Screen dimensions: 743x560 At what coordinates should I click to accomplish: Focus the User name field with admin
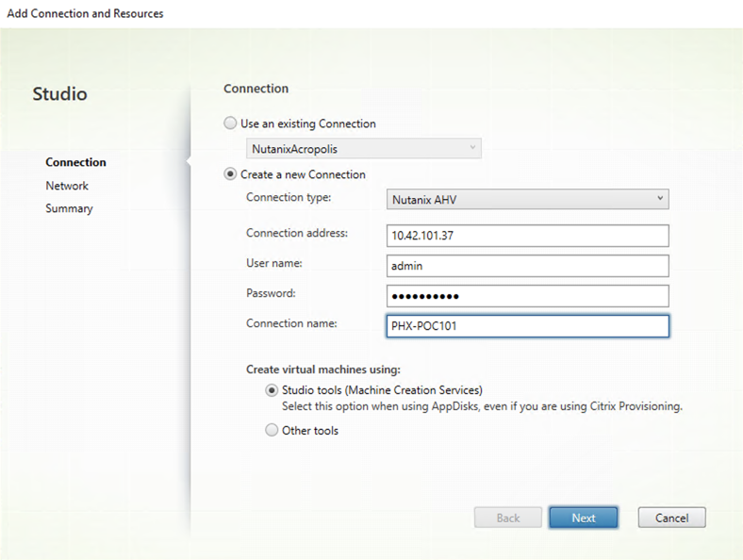pyautogui.click(x=527, y=266)
